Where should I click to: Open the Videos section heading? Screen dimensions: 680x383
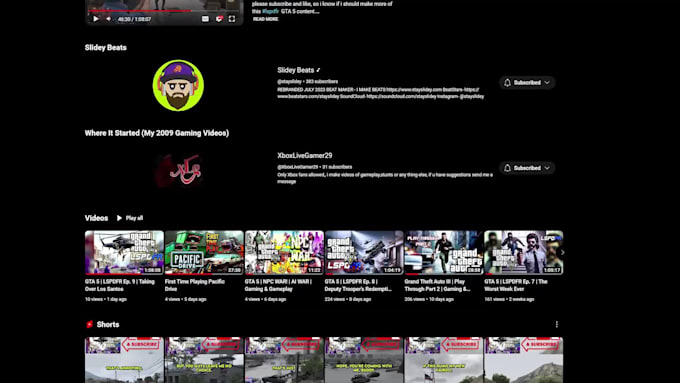pyautogui.click(x=96, y=218)
